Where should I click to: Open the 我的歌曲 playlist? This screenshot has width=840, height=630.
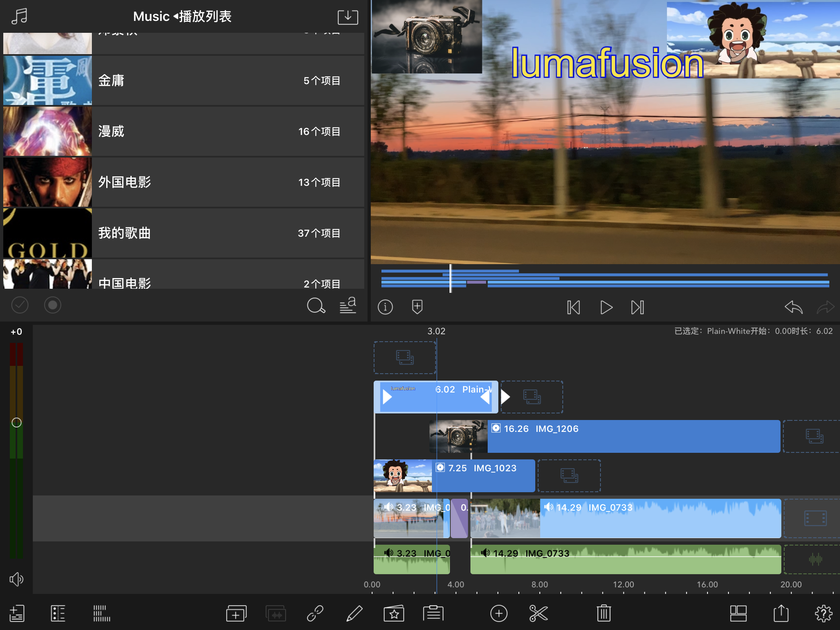click(x=184, y=233)
